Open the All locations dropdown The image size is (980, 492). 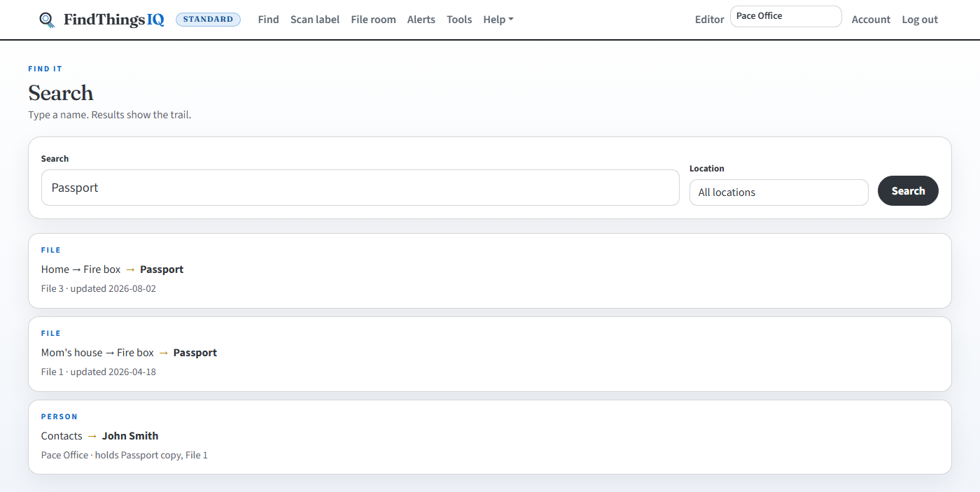[x=778, y=192]
